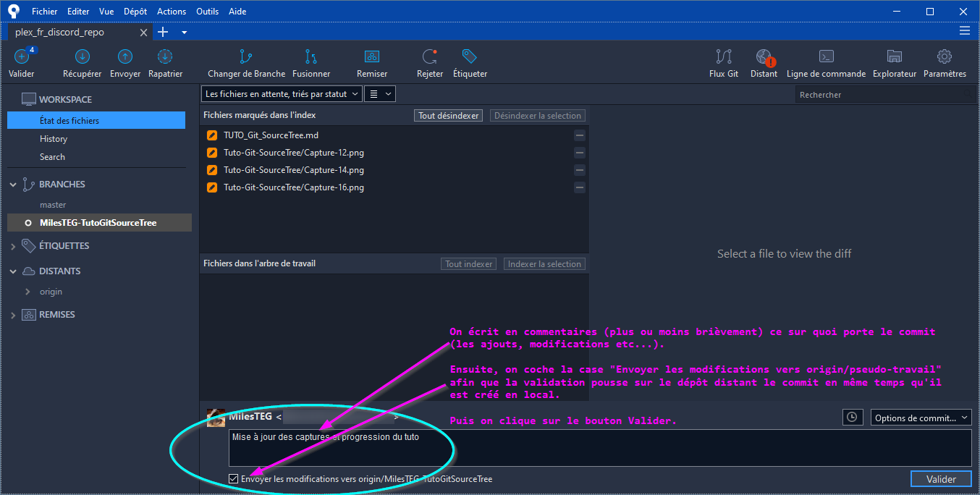This screenshot has width=980, height=495.
Task: Click Tout désindexer button
Action: click(449, 116)
